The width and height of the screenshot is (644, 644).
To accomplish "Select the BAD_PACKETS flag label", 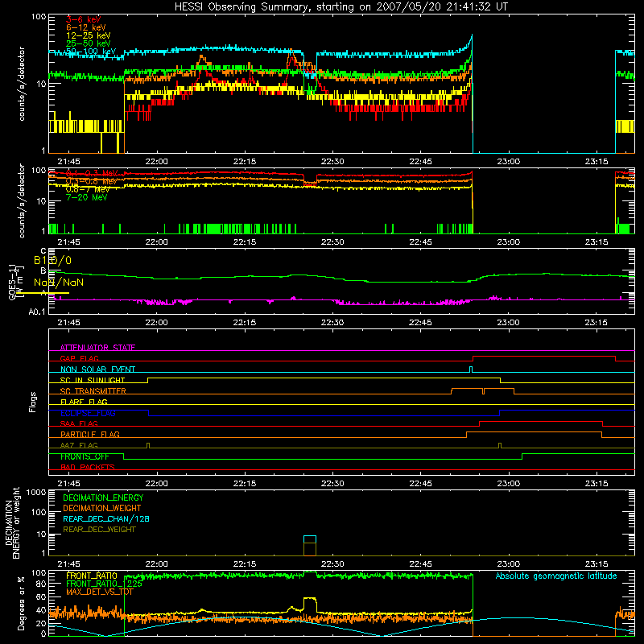I will (x=88, y=467).
